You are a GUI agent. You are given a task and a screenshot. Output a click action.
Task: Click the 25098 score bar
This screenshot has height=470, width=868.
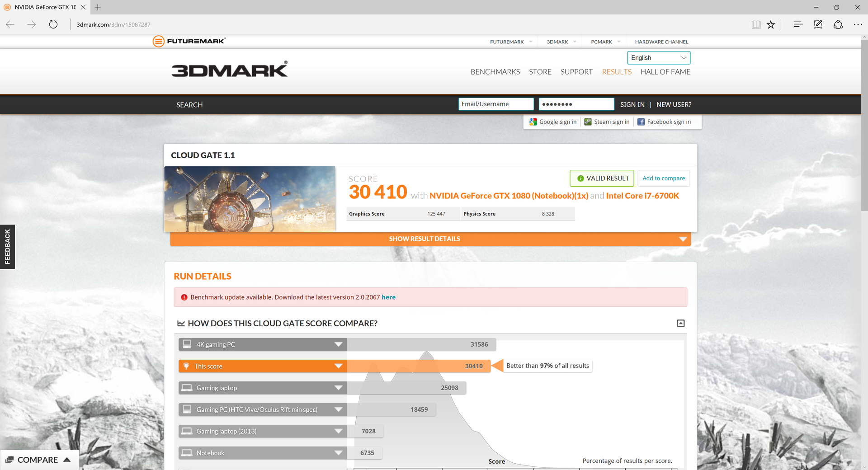click(x=406, y=388)
